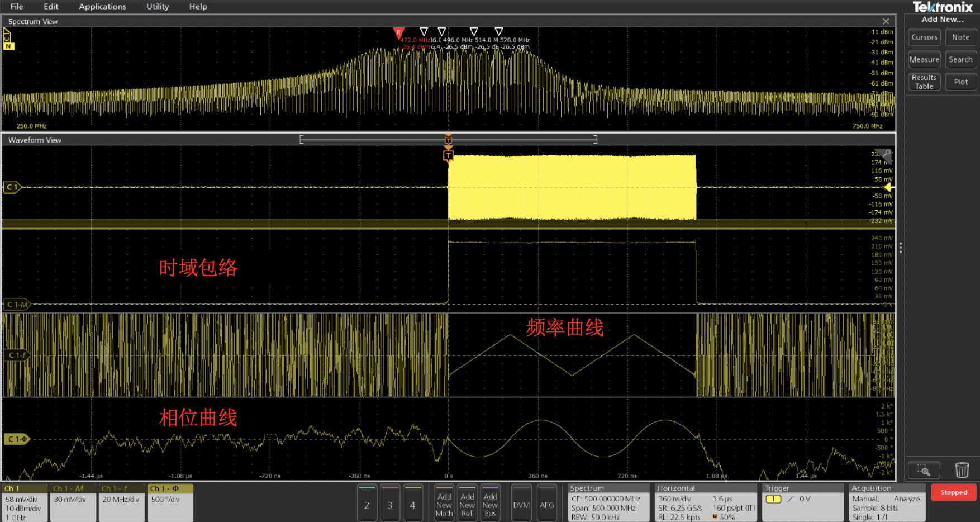Click the C1 channel handle on waveform
980x522 pixels.
[12, 187]
